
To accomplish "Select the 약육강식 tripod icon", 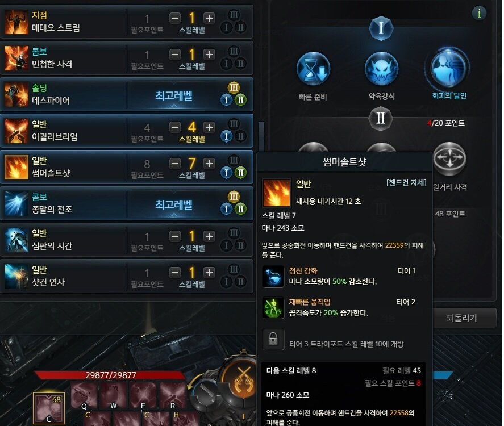I will [381, 69].
